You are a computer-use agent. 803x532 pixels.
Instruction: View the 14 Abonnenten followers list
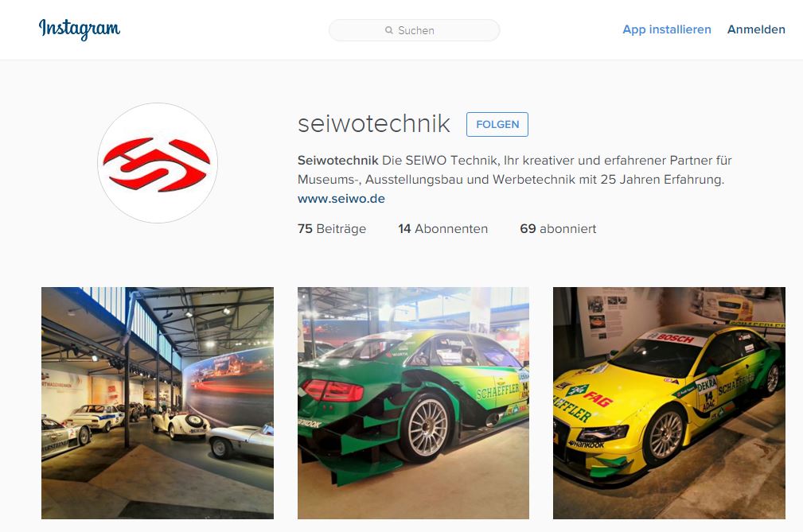(443, 229)
